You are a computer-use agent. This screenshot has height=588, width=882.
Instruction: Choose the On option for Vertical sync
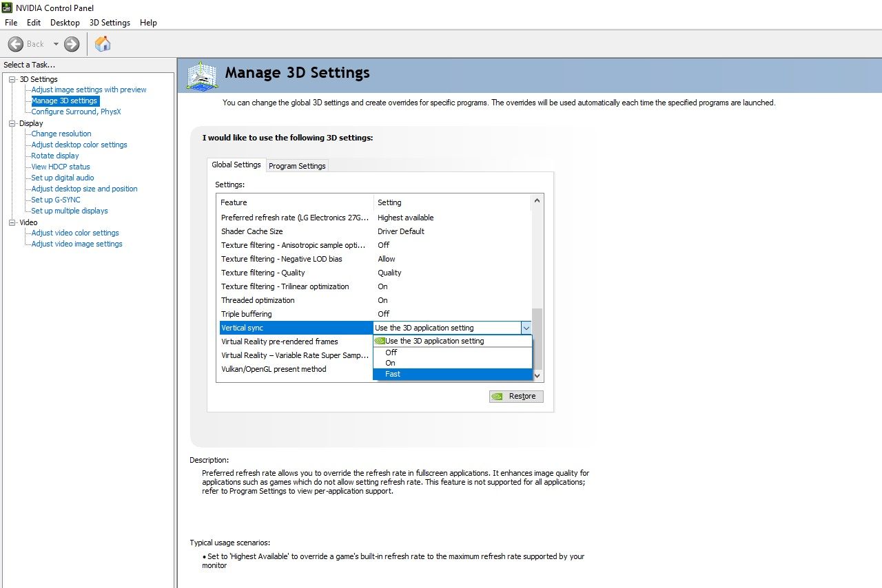click(453, 363)
